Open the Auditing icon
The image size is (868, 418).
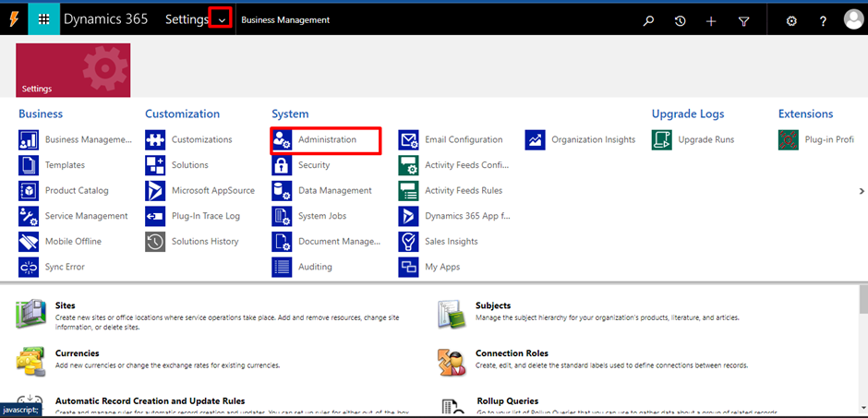pyautogui.click(x=282, y=267)
